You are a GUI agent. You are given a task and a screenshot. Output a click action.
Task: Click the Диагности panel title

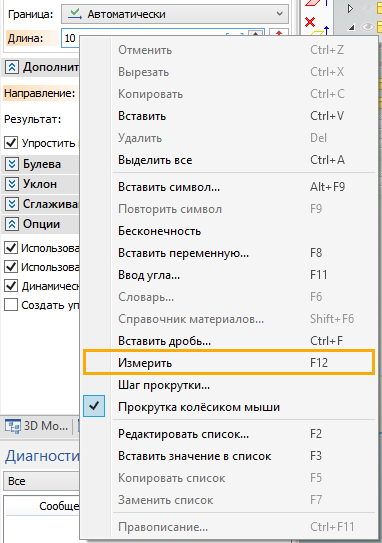point(42,456)
